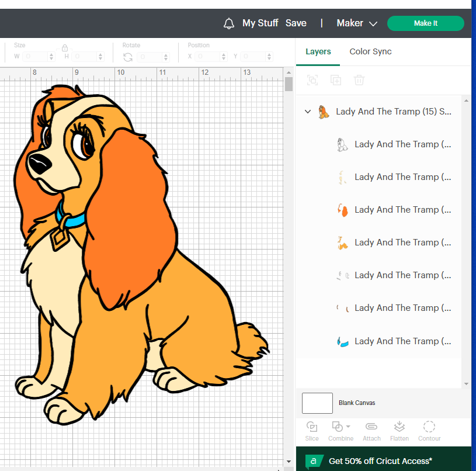This screenshot has height=471, width=476.
Task: Switch to the Color Sync tab
Action: point(370,51)
